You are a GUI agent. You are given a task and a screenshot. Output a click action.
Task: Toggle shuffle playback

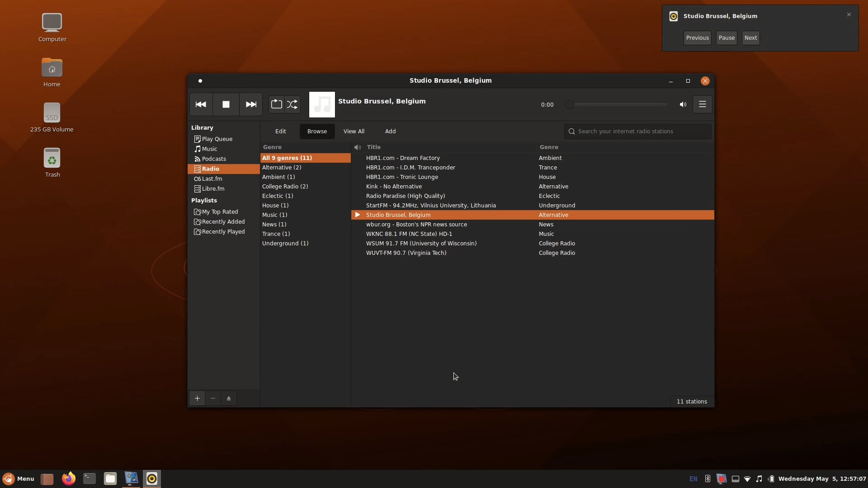(292, 104)
